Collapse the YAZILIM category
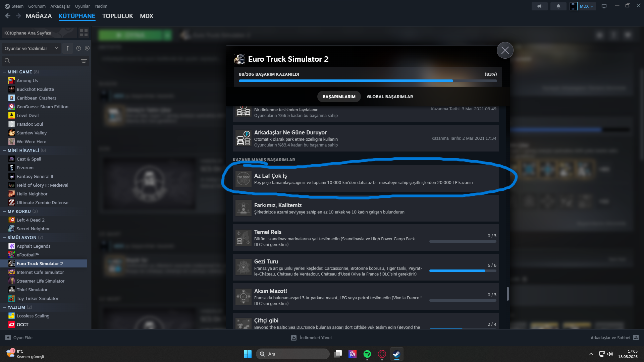644x362 pixels. coord(4,307)
